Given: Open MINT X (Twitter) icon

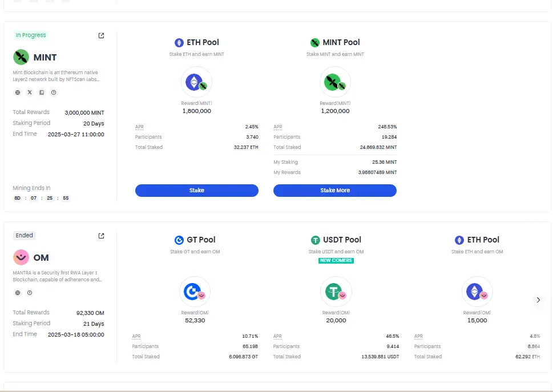Looking at the screenshot, I should click(30, 92).
